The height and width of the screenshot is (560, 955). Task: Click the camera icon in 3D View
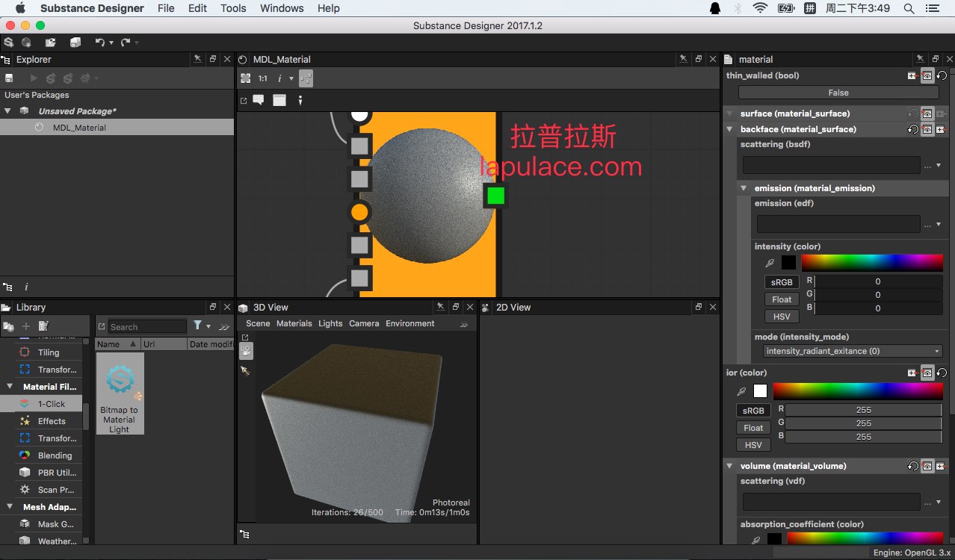245,351
